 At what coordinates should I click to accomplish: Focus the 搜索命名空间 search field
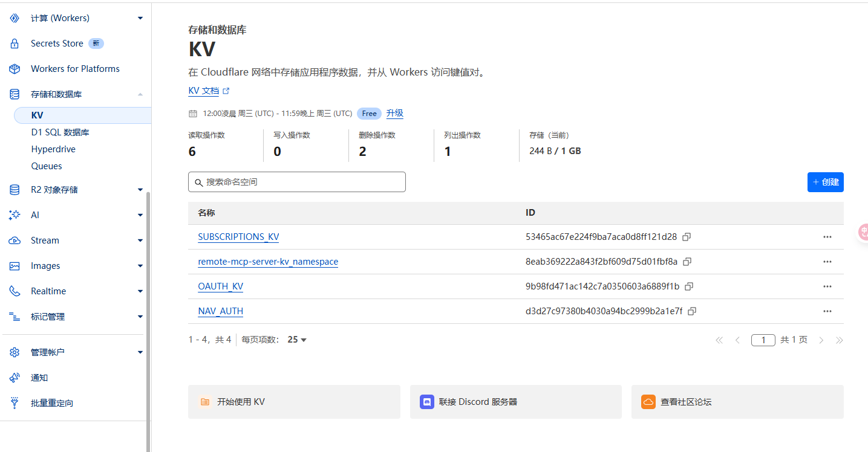coord(296,182)
